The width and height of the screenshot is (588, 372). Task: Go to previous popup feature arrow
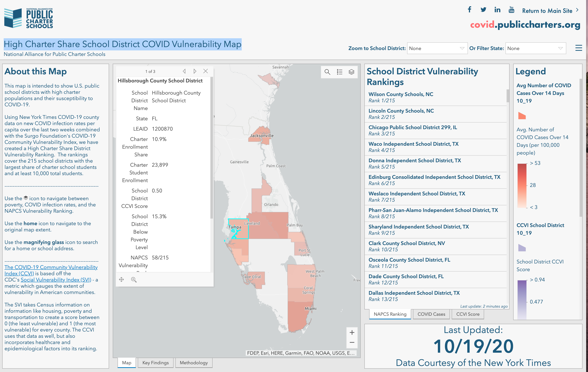(184, 71)
